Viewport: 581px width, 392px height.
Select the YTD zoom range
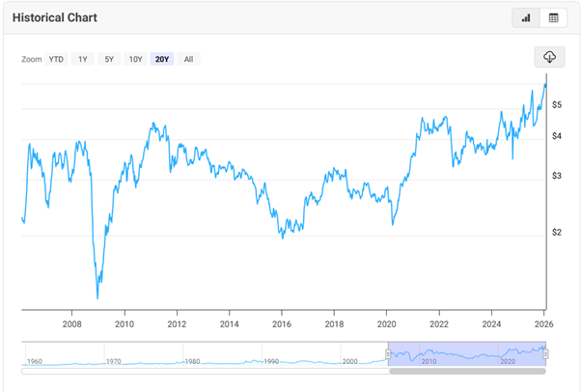coord(57,59)
